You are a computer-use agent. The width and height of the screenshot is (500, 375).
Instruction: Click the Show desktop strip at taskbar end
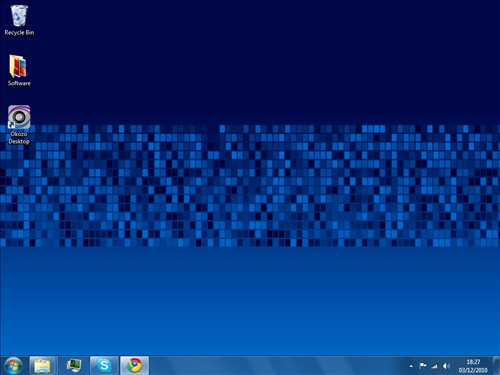(x=496, y=366)
